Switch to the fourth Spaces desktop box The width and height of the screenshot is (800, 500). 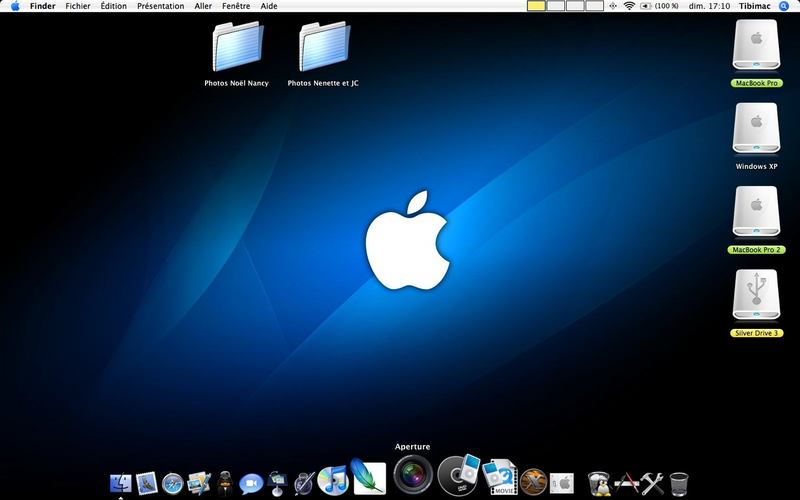[594, 6]
